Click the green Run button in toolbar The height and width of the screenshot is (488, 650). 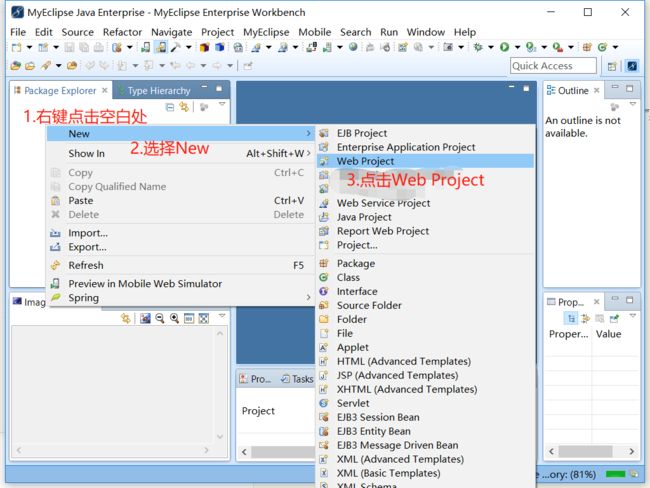click(x=504, y=47)
